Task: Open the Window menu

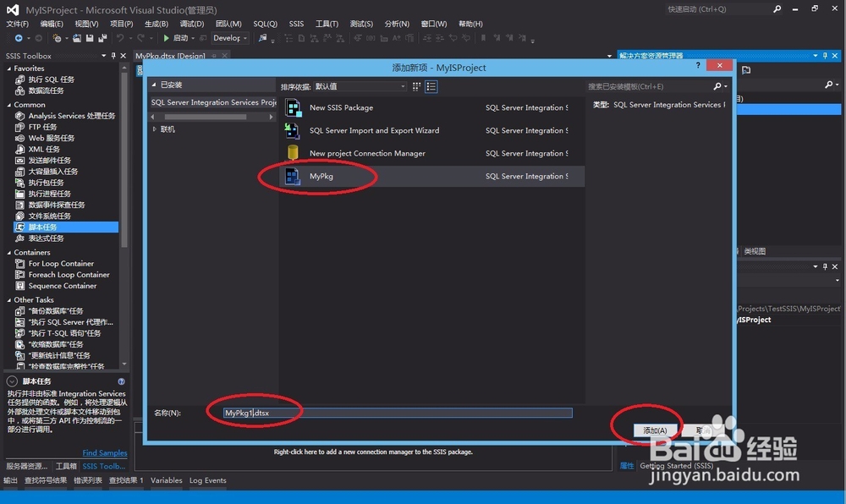Action: tap(434, 24)
